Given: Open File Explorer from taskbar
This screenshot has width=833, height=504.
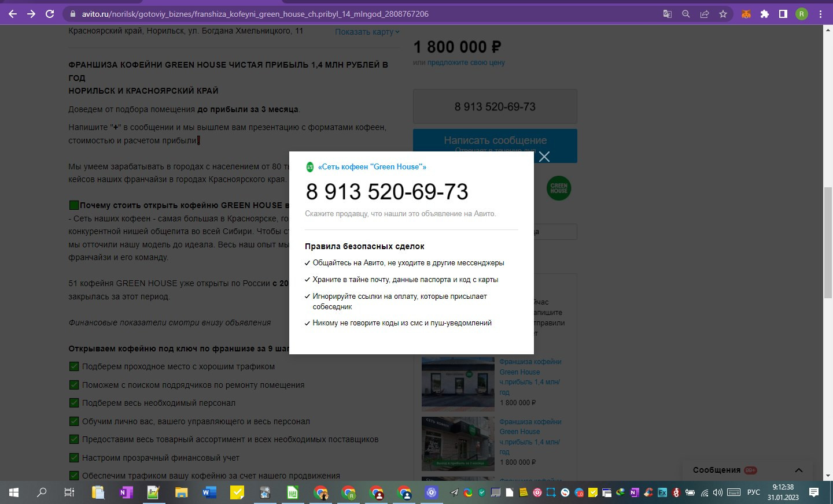Looking at the screenshot, I should pyautogui.click(x=182, y=492).
